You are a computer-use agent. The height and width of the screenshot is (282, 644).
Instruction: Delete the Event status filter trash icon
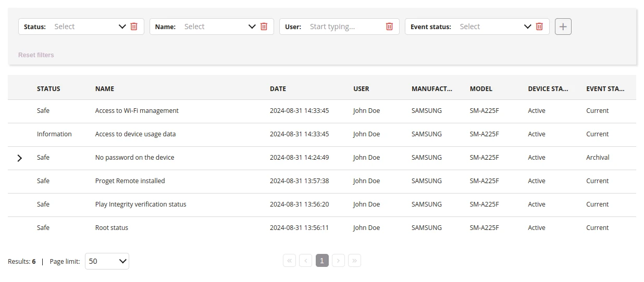click(539, 27)
